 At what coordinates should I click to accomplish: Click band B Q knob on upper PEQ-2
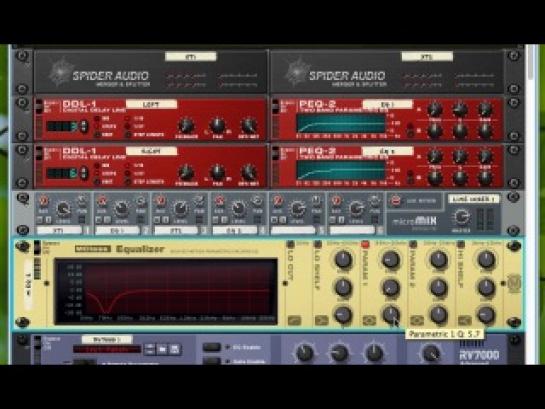pos(459,130)
